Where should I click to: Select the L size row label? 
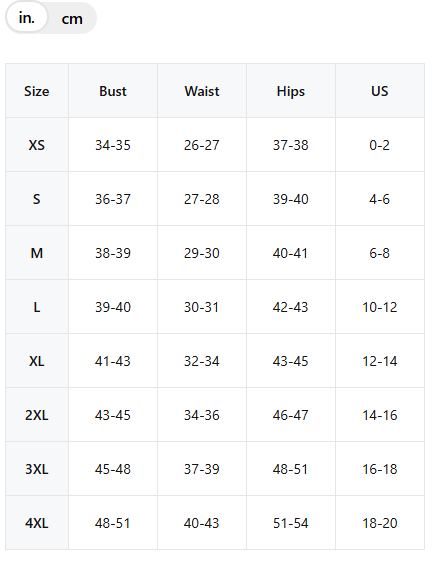coord(37,307)
